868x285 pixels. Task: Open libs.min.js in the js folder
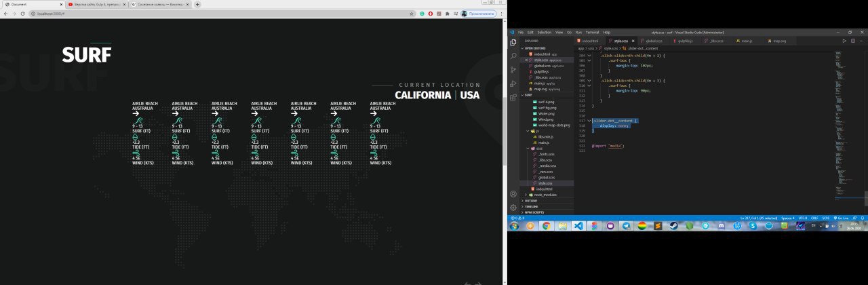546,136
